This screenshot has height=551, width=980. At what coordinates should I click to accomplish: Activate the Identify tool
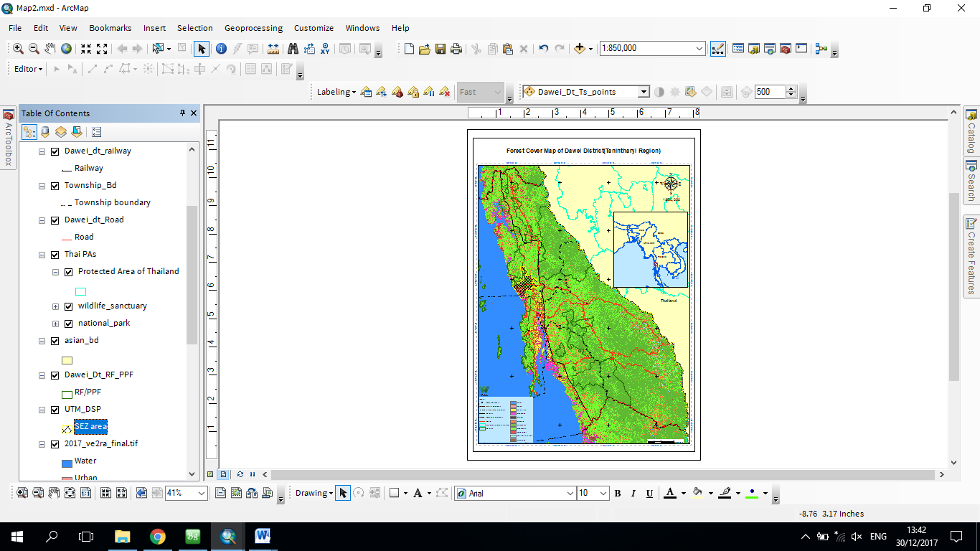click(x=221, y=49)
